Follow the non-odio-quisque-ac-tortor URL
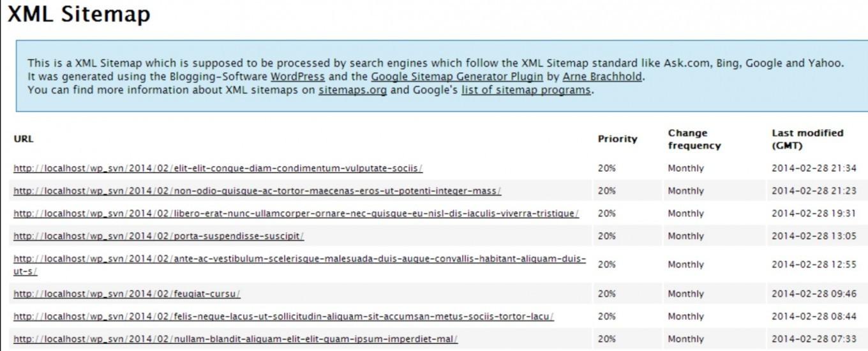The width and height of the screenshot is (868, 351). click(257, 191)
